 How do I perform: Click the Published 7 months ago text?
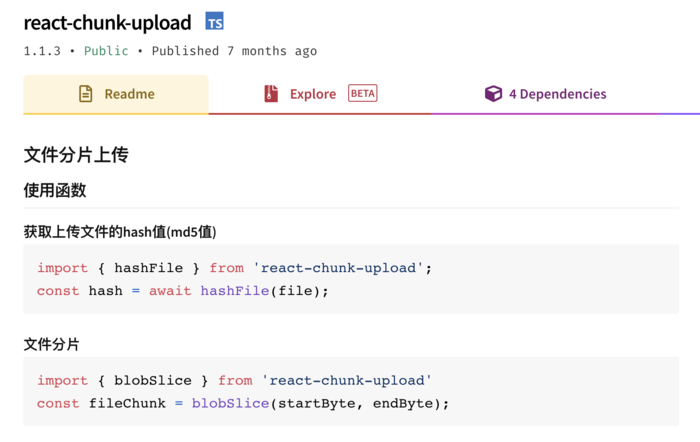(x=234, y=51)
